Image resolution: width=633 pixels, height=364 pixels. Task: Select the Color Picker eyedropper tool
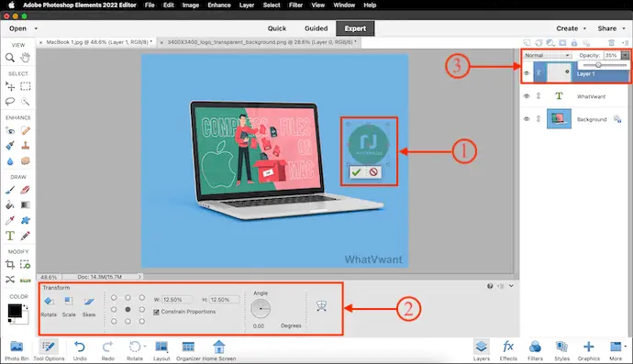pos(10,220)
